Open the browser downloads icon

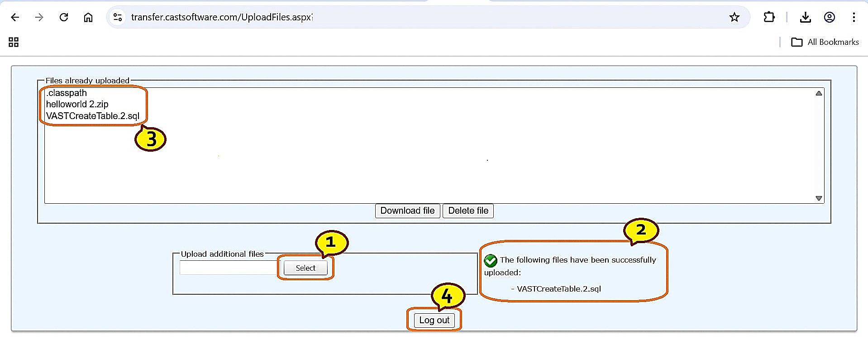pos(805,17)
